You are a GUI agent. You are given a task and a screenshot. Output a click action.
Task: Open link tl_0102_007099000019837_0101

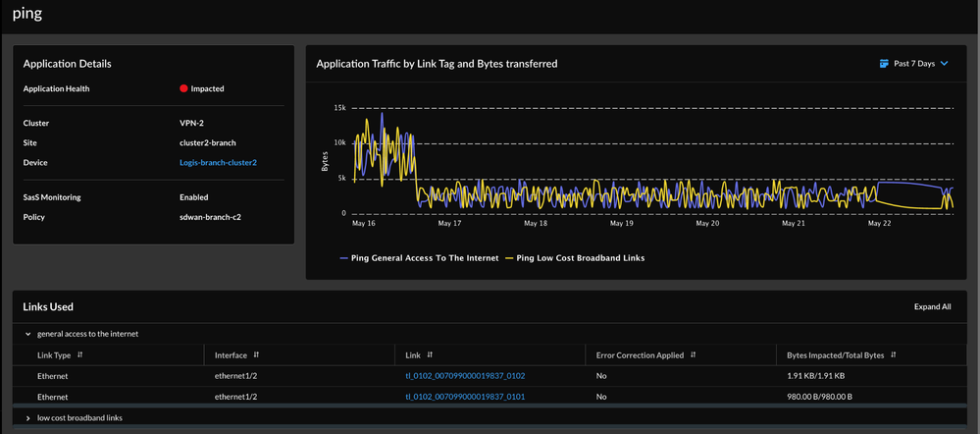point(465,397)
